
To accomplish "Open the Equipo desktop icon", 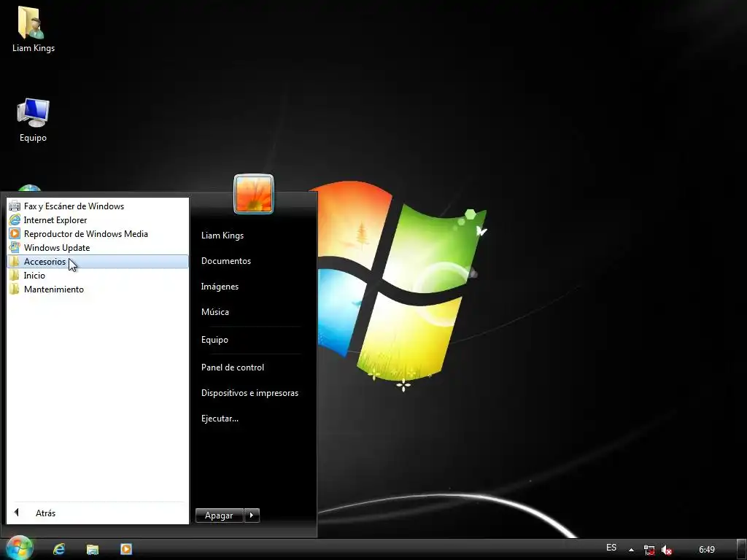I will (33, 120).
